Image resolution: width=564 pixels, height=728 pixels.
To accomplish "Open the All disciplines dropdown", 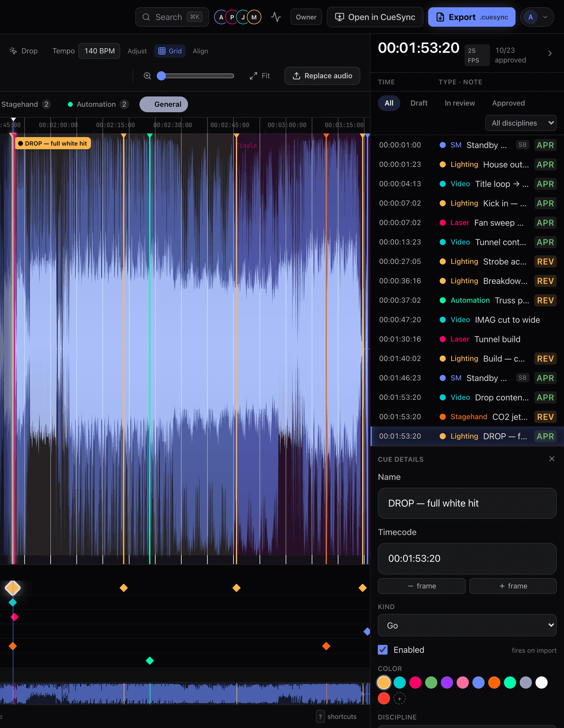I will (521, 123).
